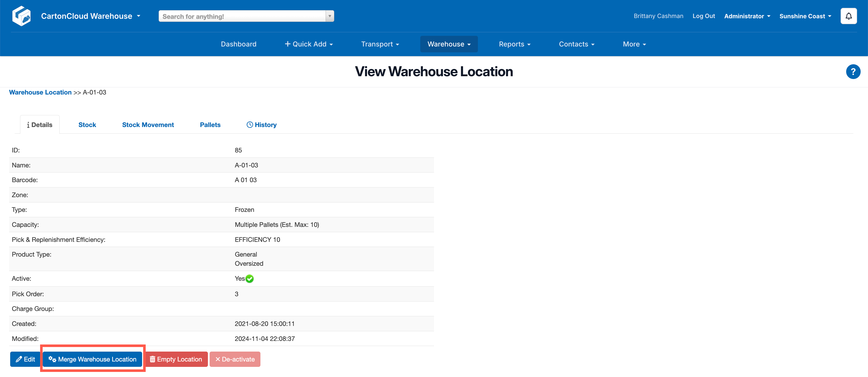
Task: Click Merge Warehouse Location gears button
Action: click(92, 359)
